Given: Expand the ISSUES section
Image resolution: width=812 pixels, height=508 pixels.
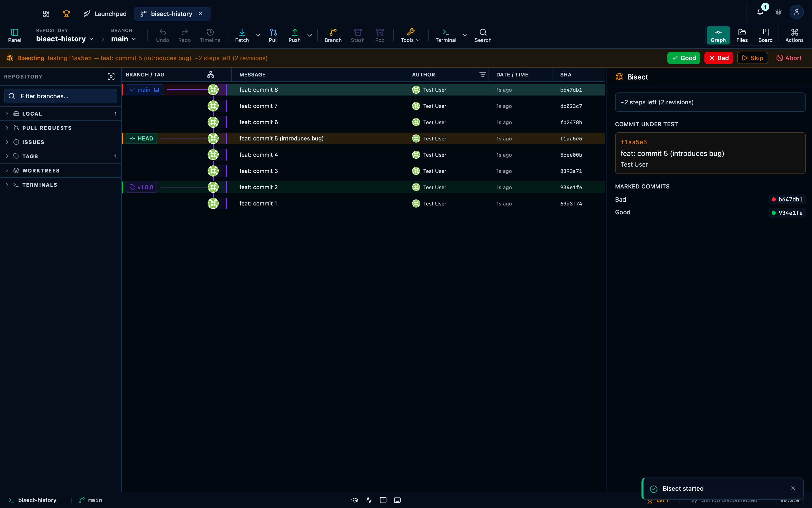Looking at the screenshot, I should 60,142.
